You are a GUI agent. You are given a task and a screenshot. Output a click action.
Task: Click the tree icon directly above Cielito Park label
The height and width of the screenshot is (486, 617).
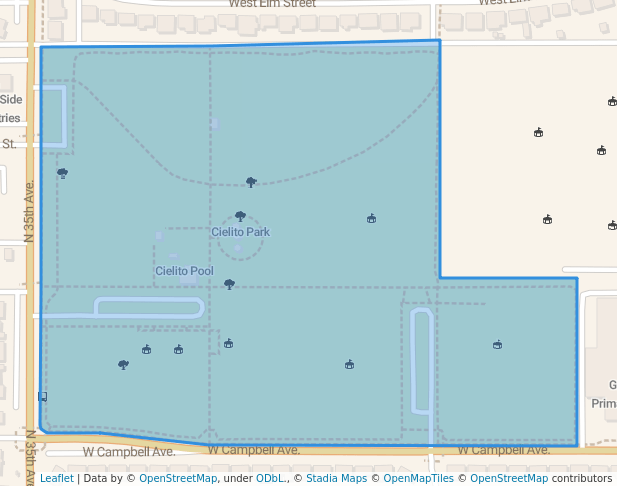pos(240,216)
